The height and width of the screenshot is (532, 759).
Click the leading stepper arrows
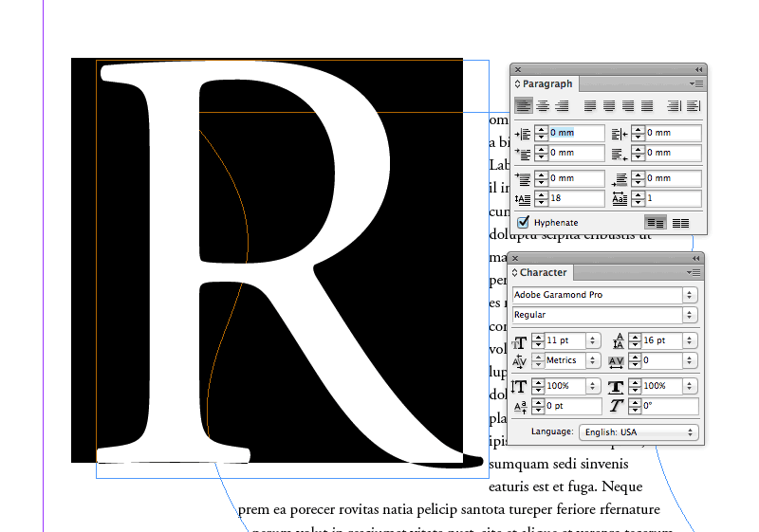coord(635,340)
